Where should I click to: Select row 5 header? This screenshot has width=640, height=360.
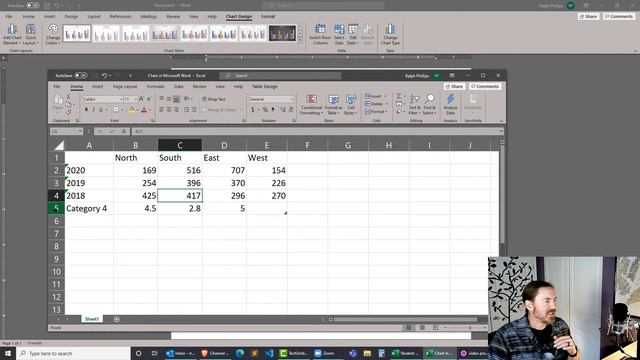(x=56, y=209)
